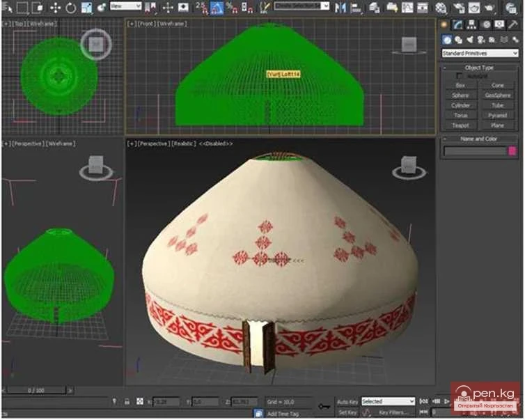
Task: Toggle the selection lock icon
Action: [126, 402]
